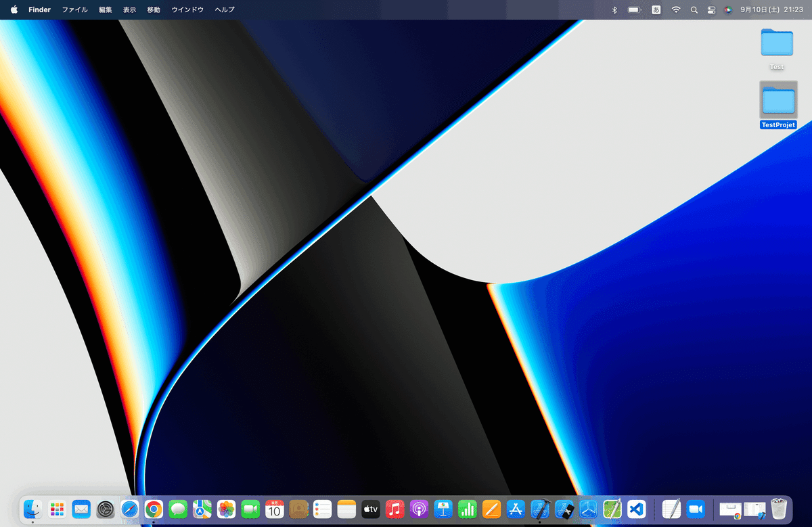Open the Finder menu in menu bar
This screenshot has height=527, width=812.
pyautogui.click(x=39, y=9)
